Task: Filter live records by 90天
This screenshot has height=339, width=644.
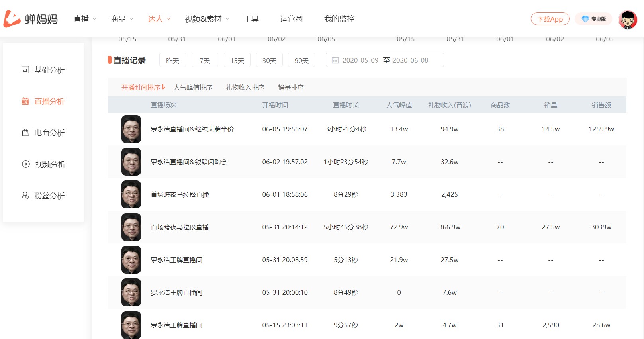Action: (301, 60)
